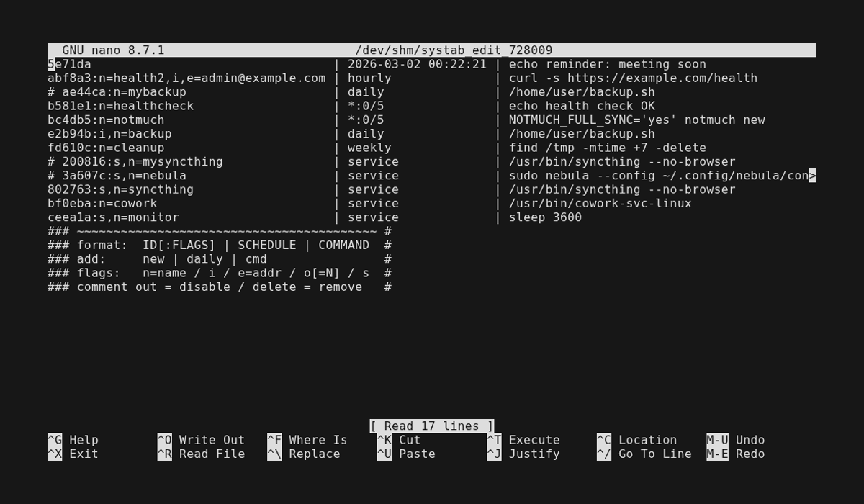Select ^O Write Out in footer
This screenshot has height=504, width=864.
tap(201, 440)
